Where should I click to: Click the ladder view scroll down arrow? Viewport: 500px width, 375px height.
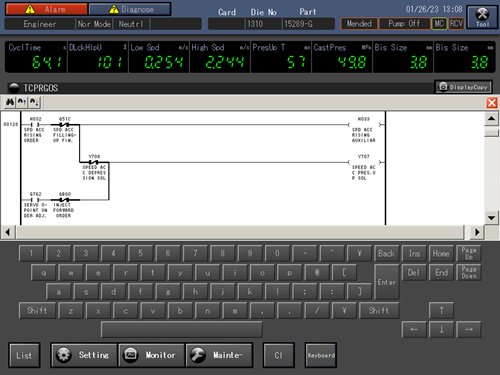tap(491, 218)
